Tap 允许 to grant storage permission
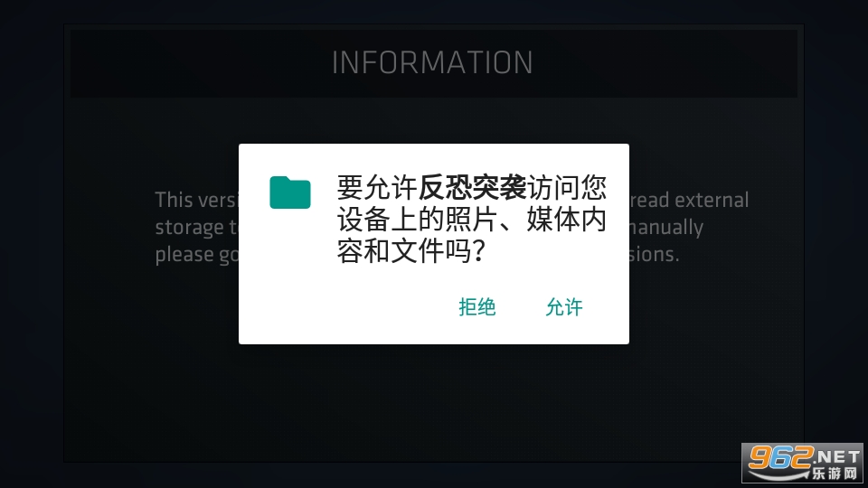Image resolution: width=868 pixels, height=488 pixels. coord(564,307)
